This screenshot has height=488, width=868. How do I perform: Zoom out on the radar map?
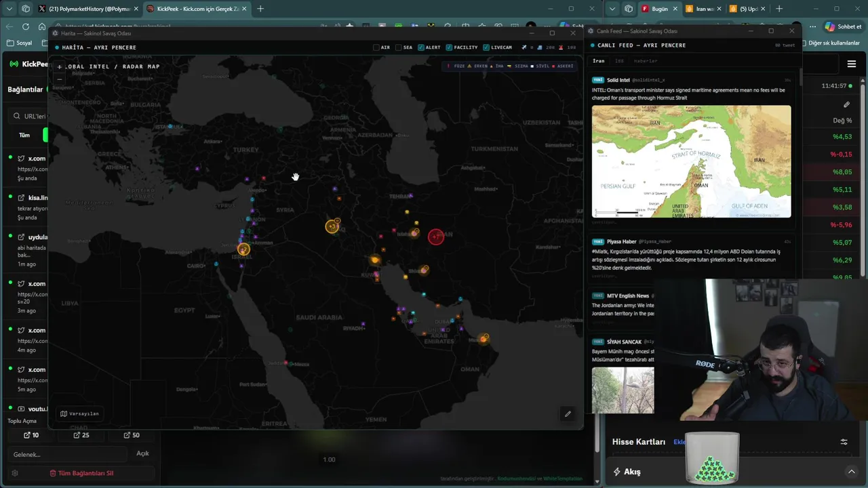coord(60,79)
